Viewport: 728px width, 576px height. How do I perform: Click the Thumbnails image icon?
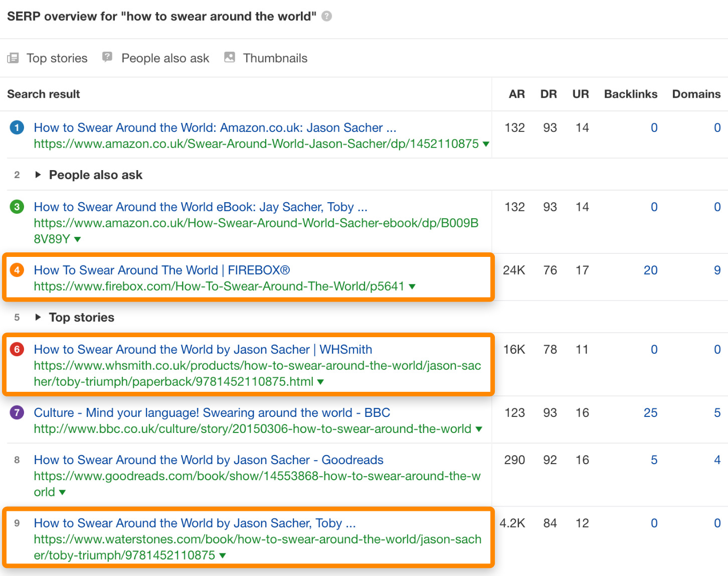pos(230,57)
